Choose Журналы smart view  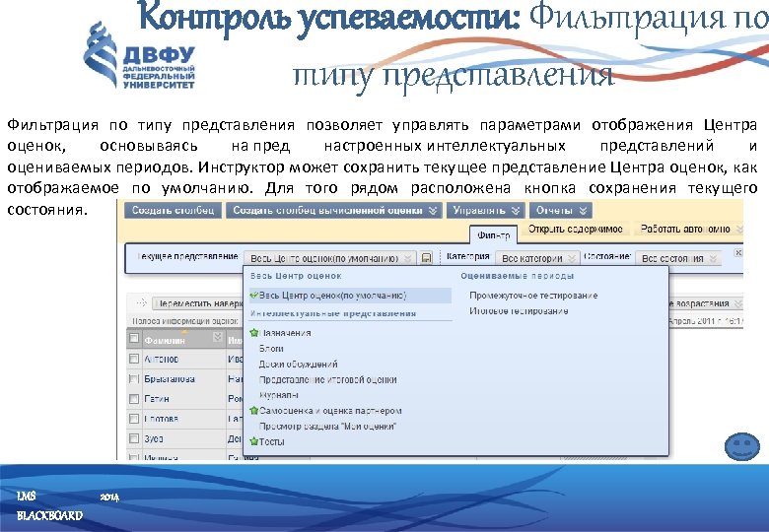pyautogui.click(x=279, y=395)
